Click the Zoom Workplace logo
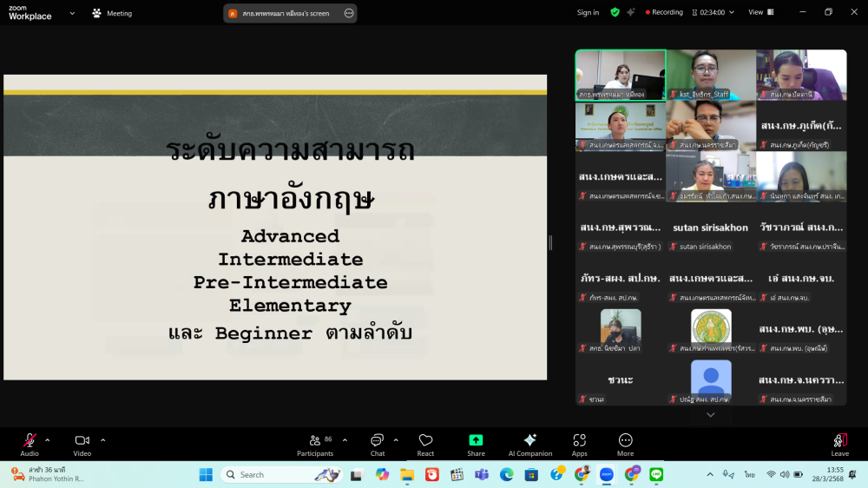The width and height of the screenshot is (868, 488). (x=30, y=12)
